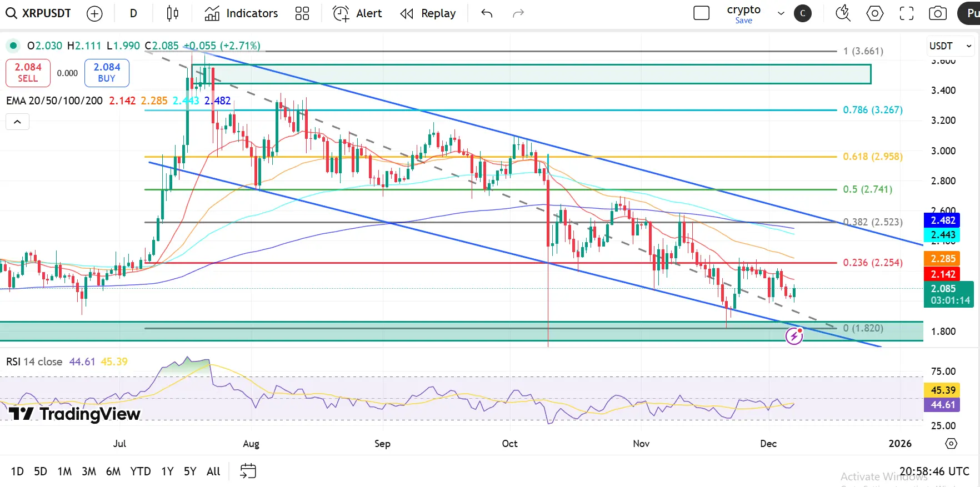Select 5D date range
This screenshot has height=487, width=980.
(x=41, y=471)
